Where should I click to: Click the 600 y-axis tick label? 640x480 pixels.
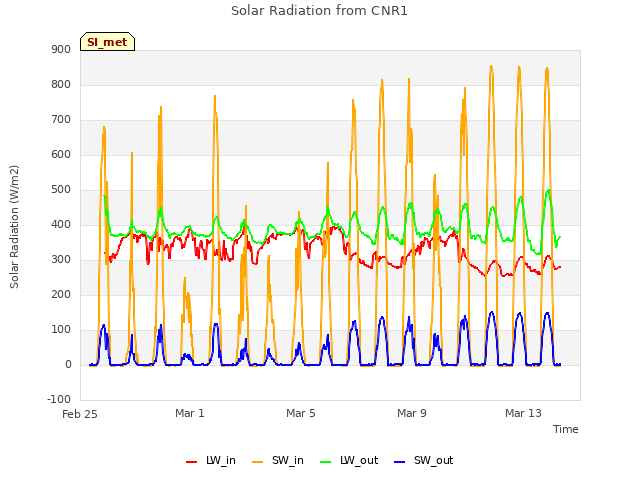[x=61, y=155]
